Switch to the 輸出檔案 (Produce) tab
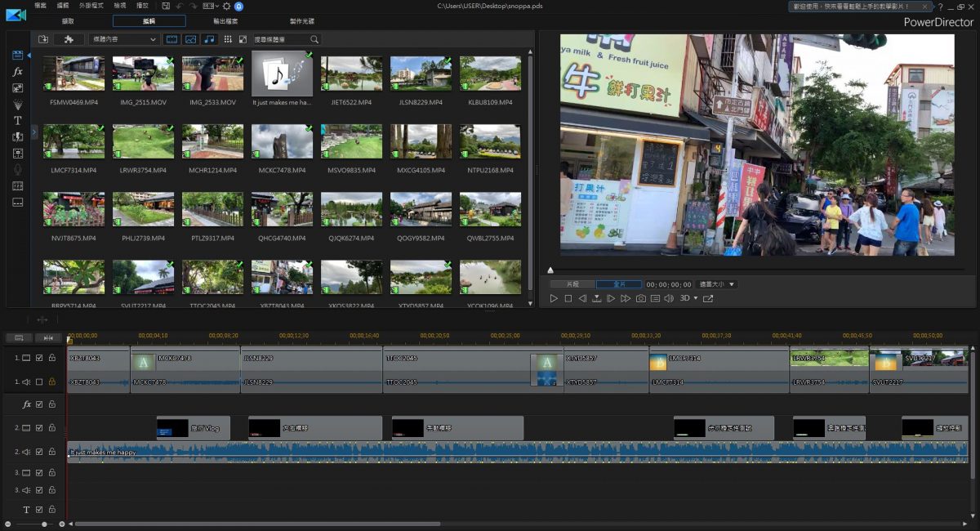Viewport: 980px width, 531px height. (x=225, y=21)
